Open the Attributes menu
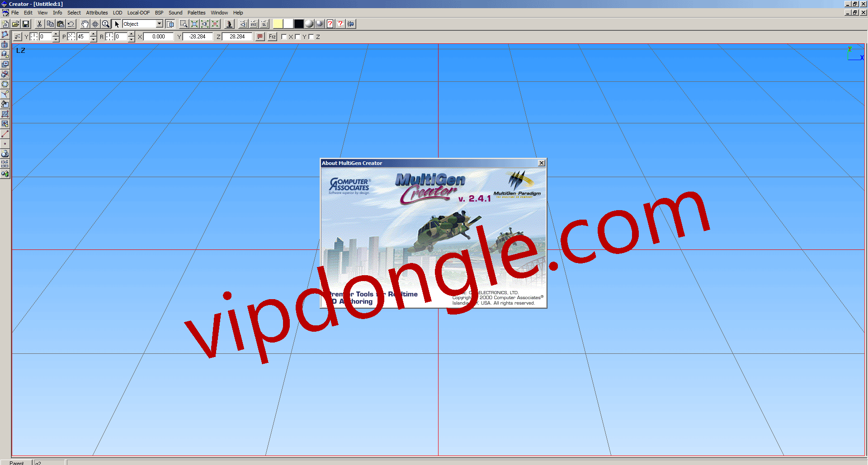The height and width of the screenshot is (465, 868). point(97,12)
